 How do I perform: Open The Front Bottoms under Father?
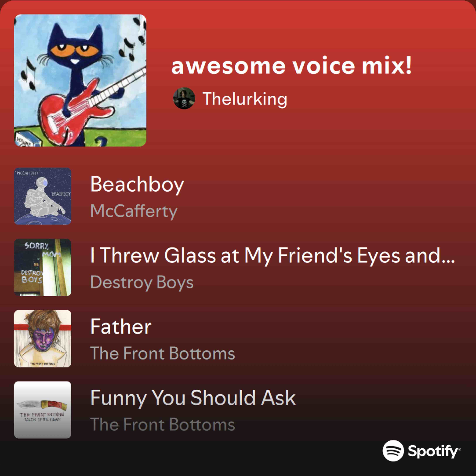pyautogui.click(x=163, y=353)
